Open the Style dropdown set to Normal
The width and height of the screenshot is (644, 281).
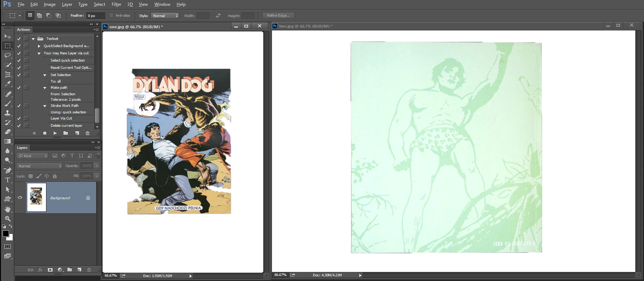[165, 16]
